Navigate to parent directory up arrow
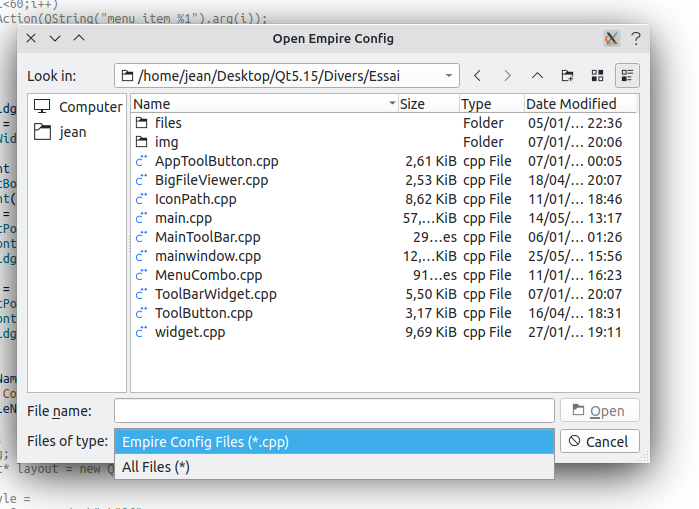 tap(537, 76)
